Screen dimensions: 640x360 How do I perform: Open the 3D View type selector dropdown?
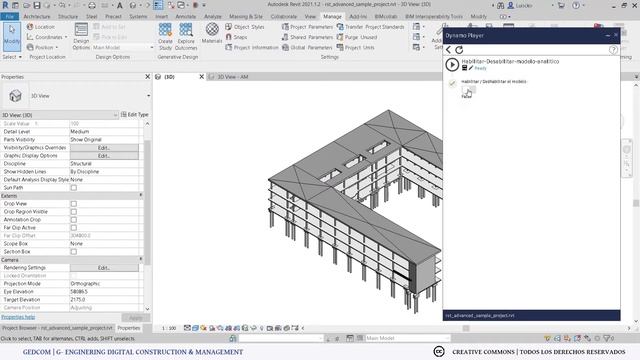pyautogui.click(x=148, y=96)
